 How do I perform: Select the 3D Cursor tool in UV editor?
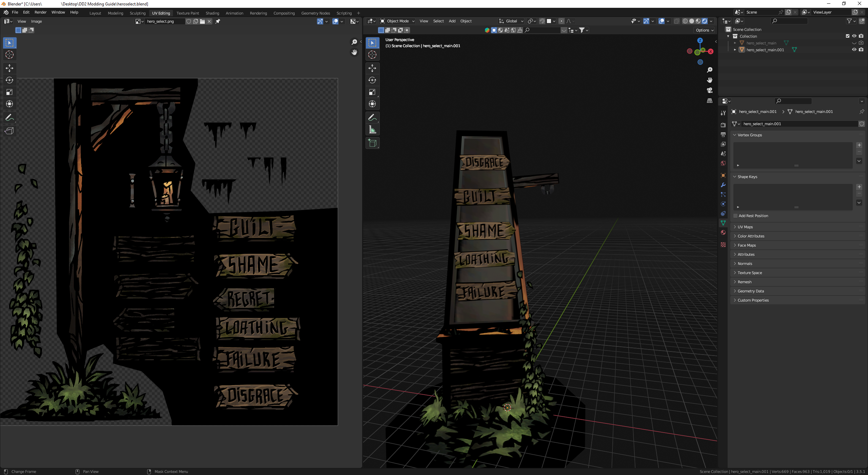[9, 55]
